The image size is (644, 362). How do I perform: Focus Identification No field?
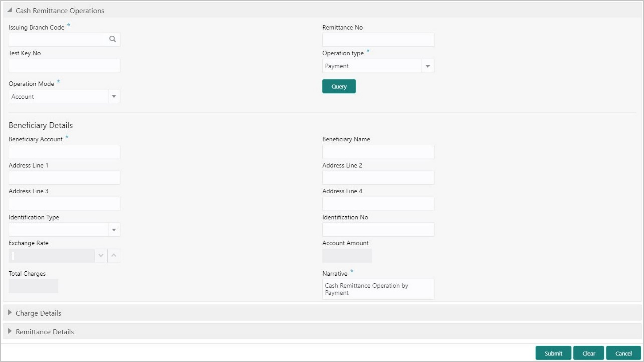tap(378, 230)
